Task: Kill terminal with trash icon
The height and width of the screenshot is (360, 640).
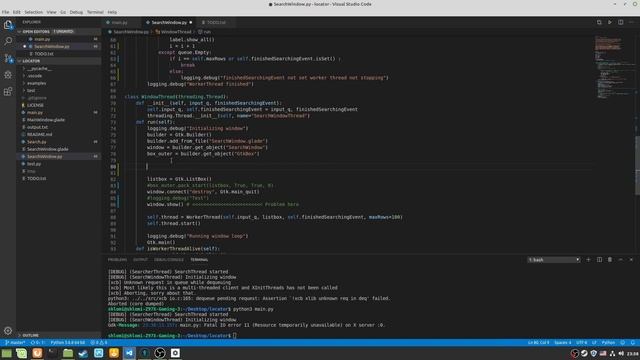Action: [x=610, y=260]
